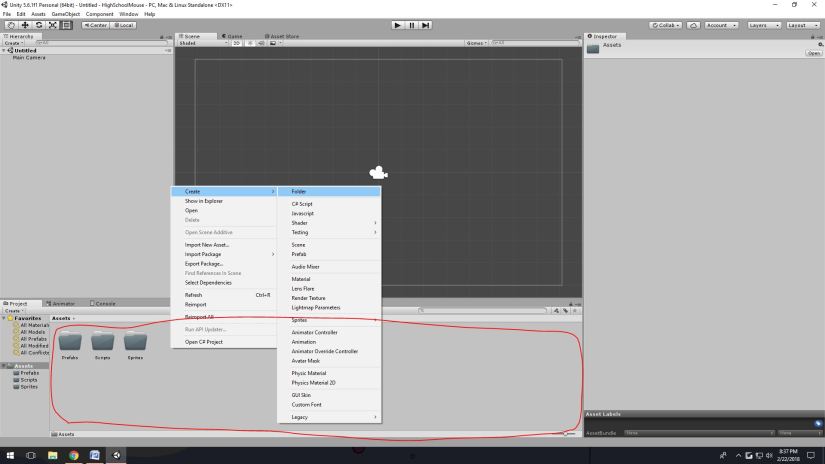
Task: Select the Scripts folder thumbnail
Action: point(102,343)
